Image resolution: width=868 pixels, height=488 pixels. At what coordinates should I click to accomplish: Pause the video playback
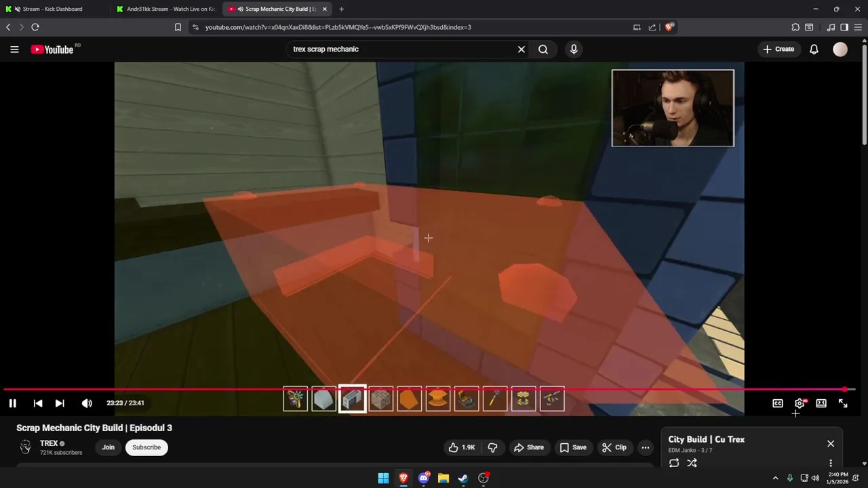12,403
